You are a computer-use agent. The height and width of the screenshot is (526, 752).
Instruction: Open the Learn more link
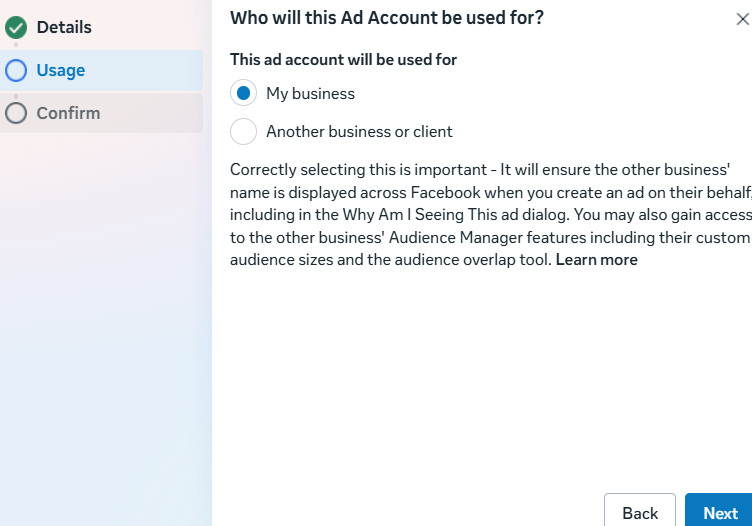point(596,260)
